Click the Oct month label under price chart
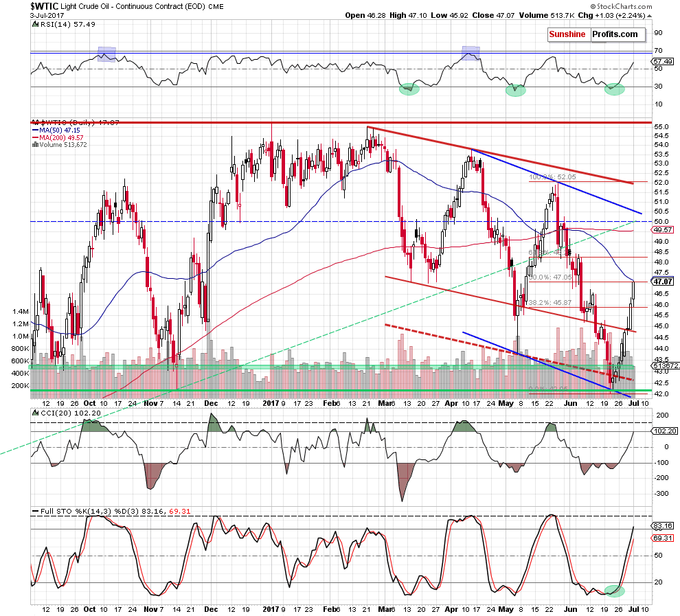 coord(90,403)
